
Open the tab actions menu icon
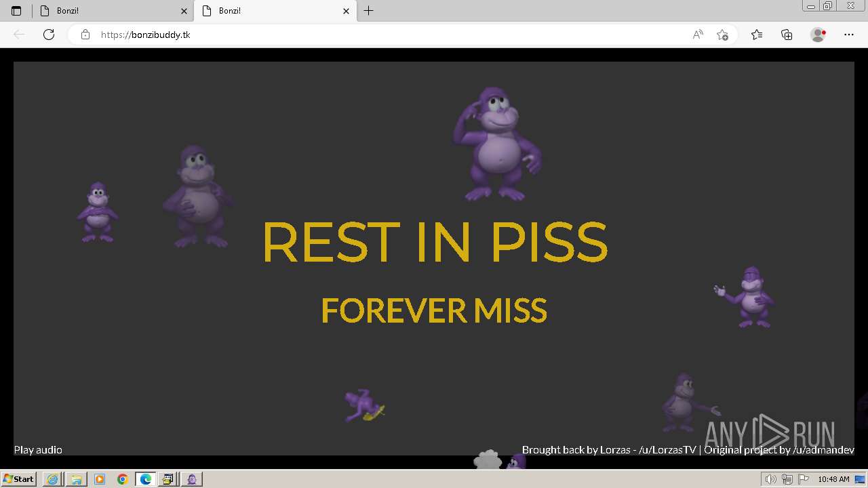click(16, 11)
